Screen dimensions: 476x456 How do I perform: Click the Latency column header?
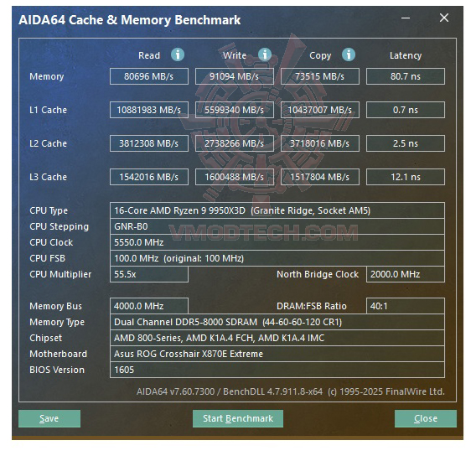406,55
